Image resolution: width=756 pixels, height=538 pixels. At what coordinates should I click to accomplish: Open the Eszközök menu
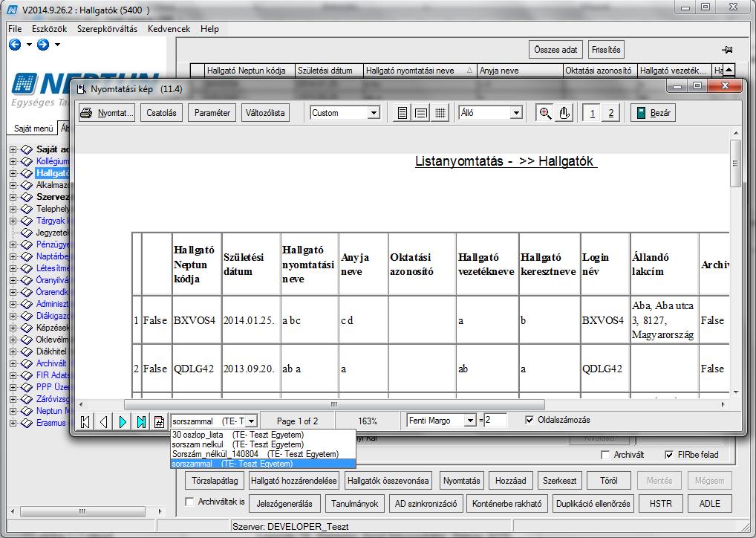coord(50,29)
